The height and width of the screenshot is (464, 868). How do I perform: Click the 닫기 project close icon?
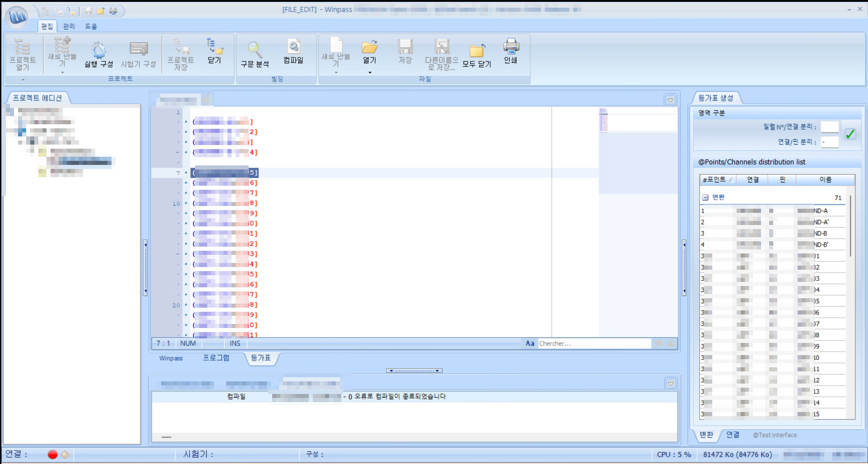tap(214, 47)
